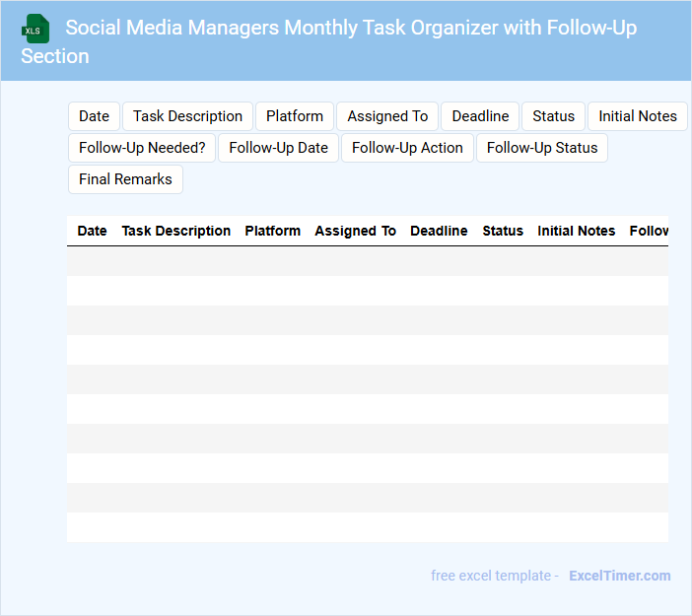Choose the Follow-Up Status tag
This screenshot has width=692, height=616.
(x=542, y=148)
